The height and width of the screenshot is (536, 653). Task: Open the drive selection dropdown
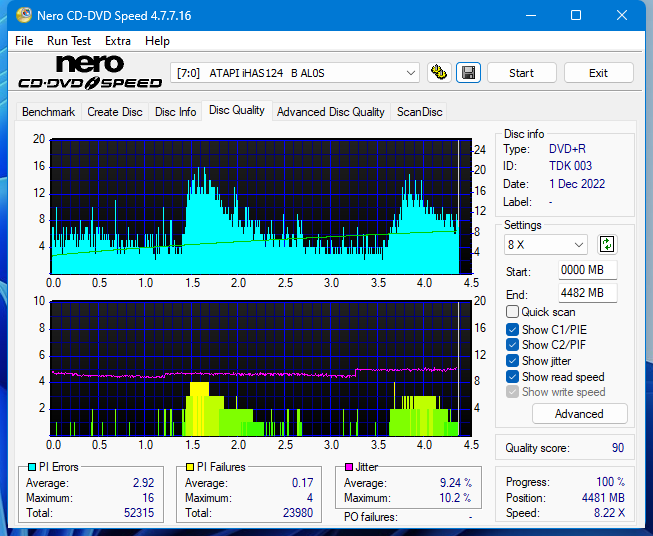coord(294,73)
